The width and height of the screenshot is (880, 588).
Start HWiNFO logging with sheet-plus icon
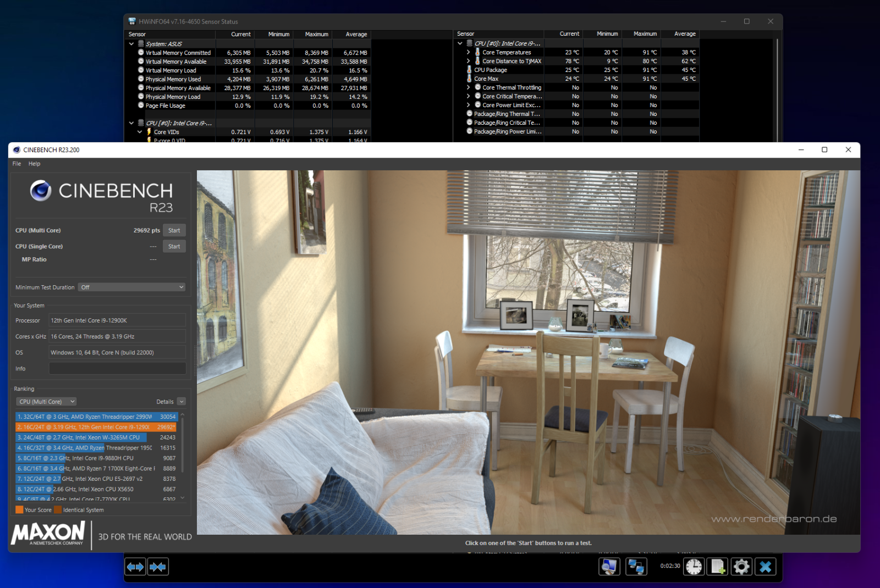point(718,567)
